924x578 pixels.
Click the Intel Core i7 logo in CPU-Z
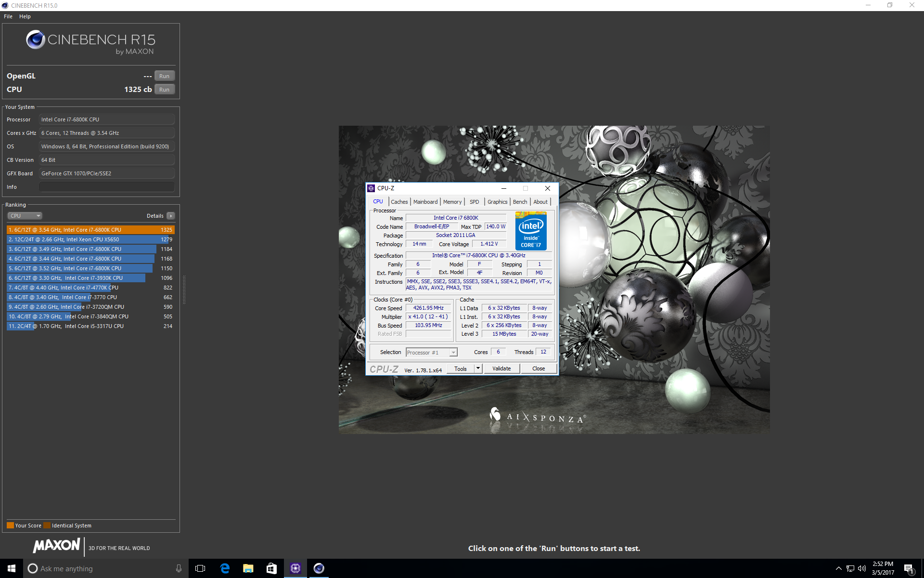pyautogui.click(x=531, y=231)
